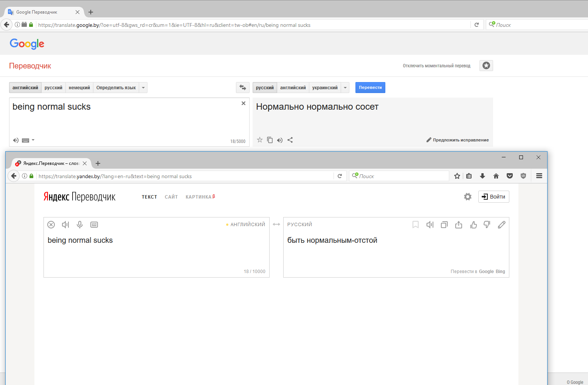Click Отключить моментальный перевод link
588x385 pixels.
pyautogui.click(x=436, y=66)
